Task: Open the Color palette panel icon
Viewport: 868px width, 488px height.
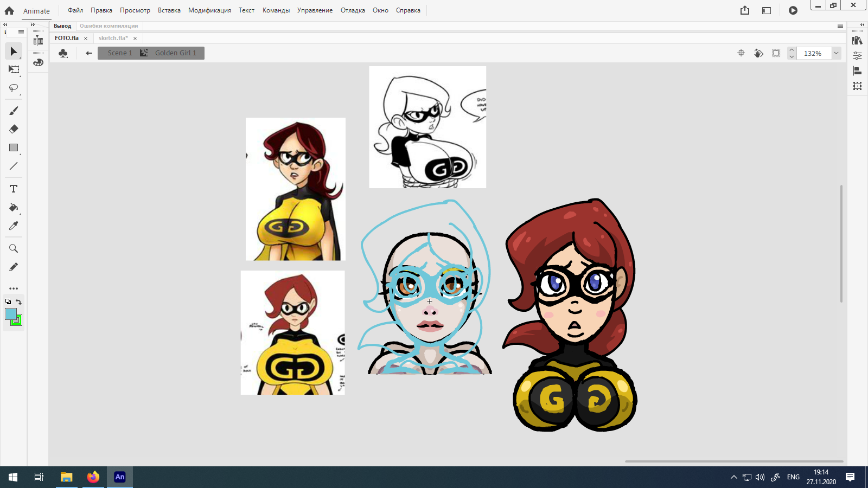Action: click(x=38, y=62)
